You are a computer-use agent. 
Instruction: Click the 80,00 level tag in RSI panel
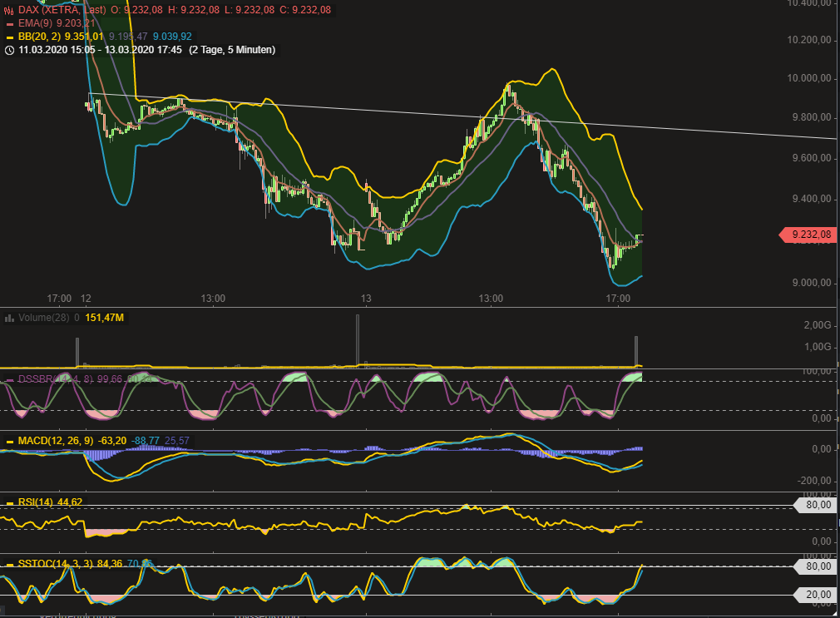(815, 505)
